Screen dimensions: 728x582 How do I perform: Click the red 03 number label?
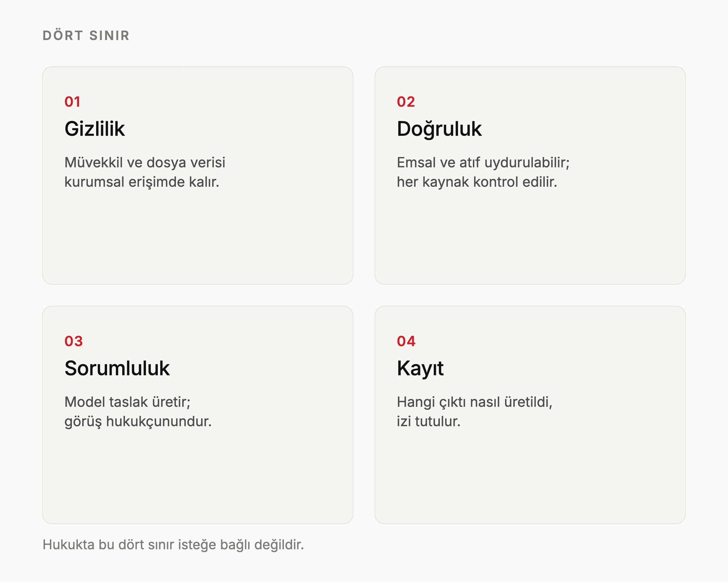coord(74,341)
